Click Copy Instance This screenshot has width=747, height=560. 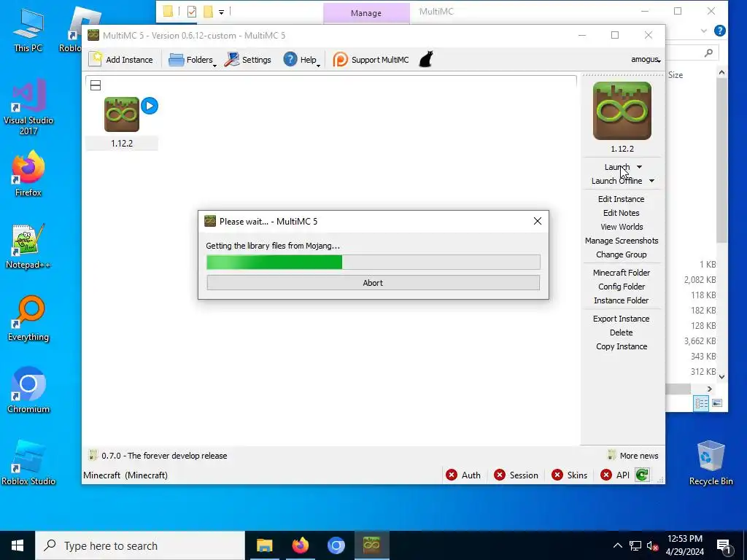622,346
